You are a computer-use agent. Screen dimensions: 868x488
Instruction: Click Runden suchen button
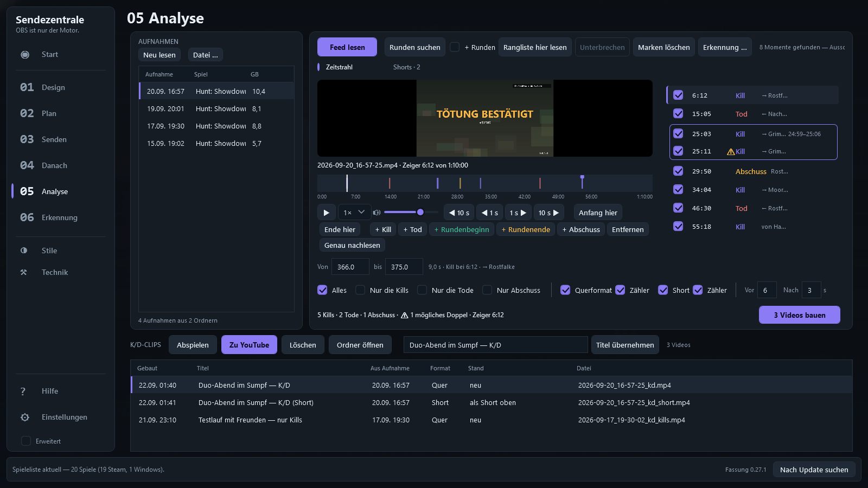tap(415, 47)
